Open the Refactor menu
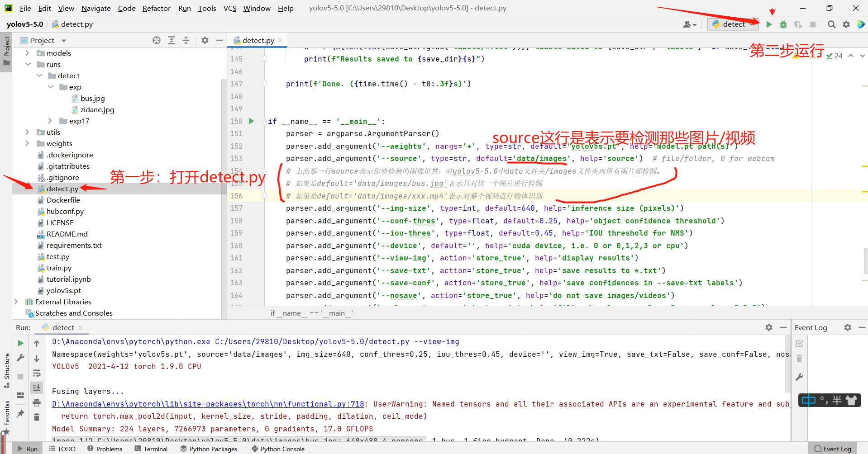This screenshot has width=868, height=454. tap(157, 8)
